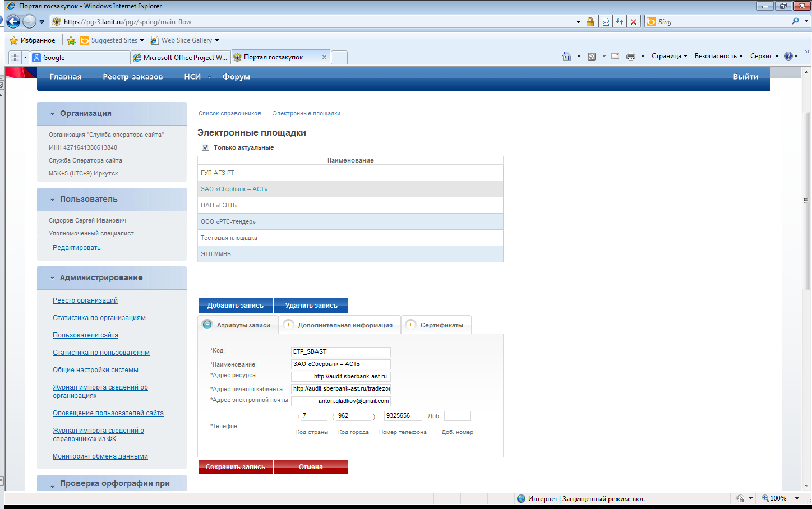Open Список справочников breadcrumb link
Image resolution: width=812 pixels, height=509 pixels.
(230, 113)
